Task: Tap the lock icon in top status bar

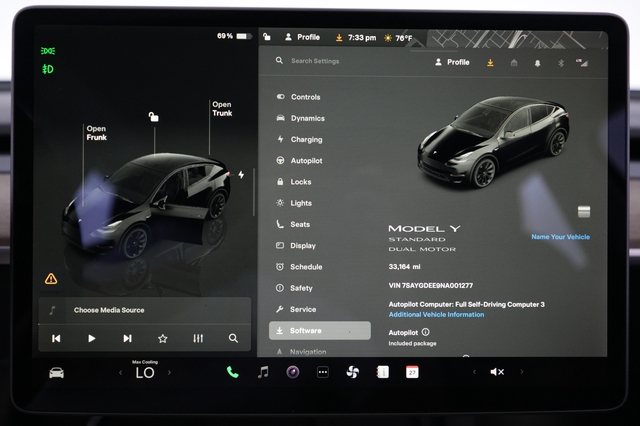Action: [x=267, y=37]
